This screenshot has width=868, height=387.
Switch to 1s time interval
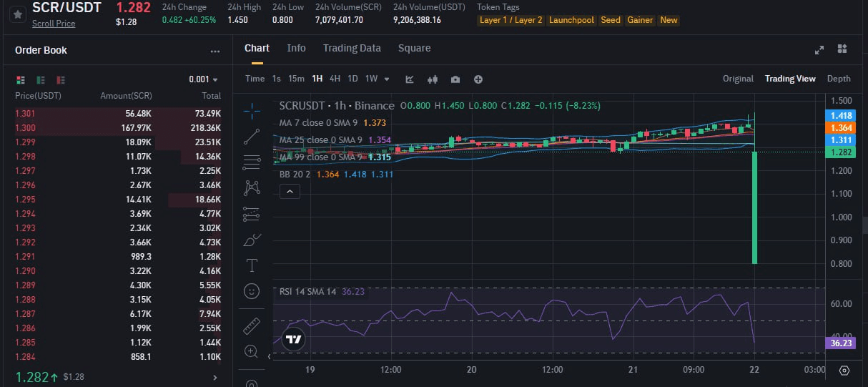pos(276,79)
